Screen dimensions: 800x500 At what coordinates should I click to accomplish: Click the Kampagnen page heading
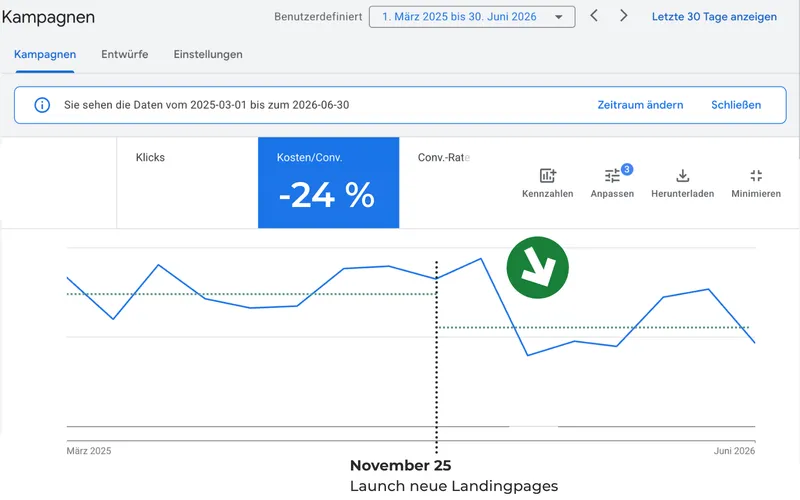(48, 17)
